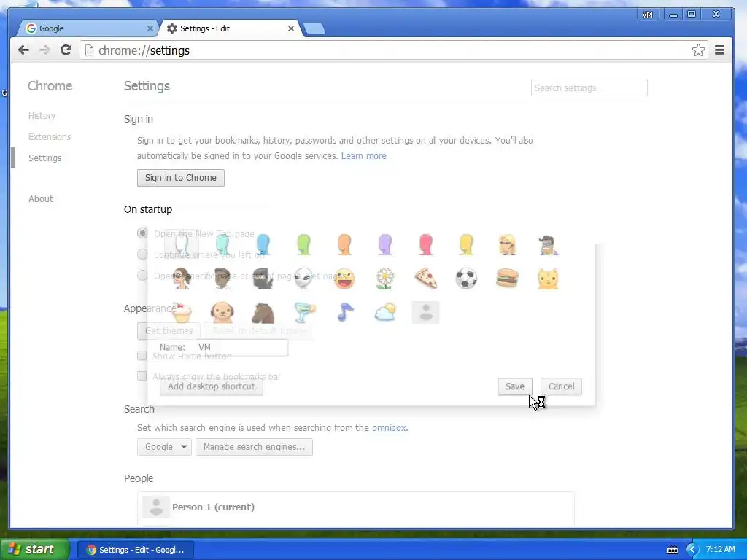Image resolution: width=747 pixels, height=560 pixels.
Task: Select the yellow silhouette avatar
Action: click(466, 245)
